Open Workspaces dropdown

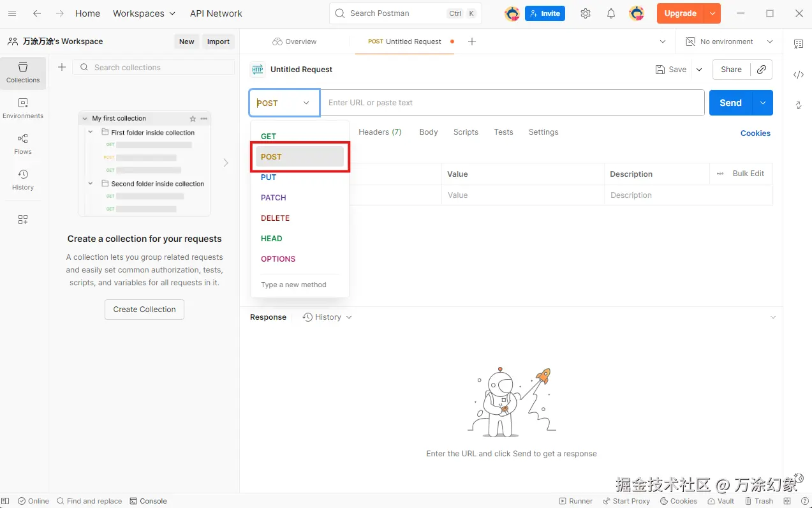(144, 13)
